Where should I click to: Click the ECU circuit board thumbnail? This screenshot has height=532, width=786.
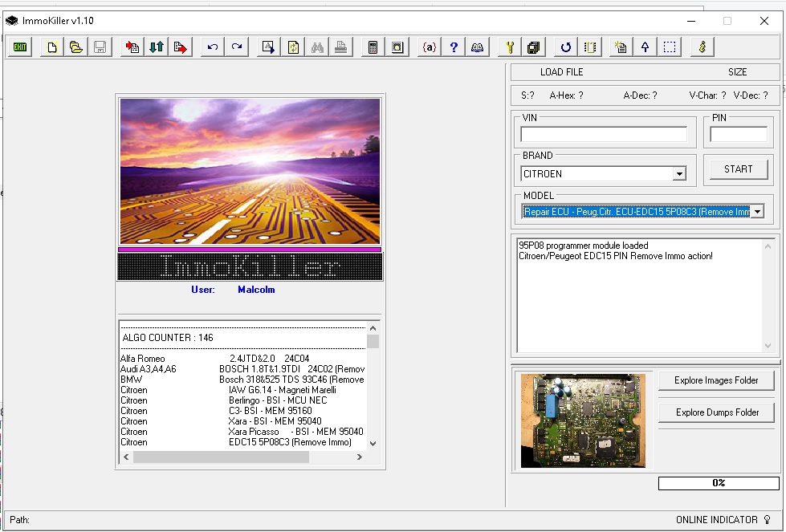click(583, 420)
